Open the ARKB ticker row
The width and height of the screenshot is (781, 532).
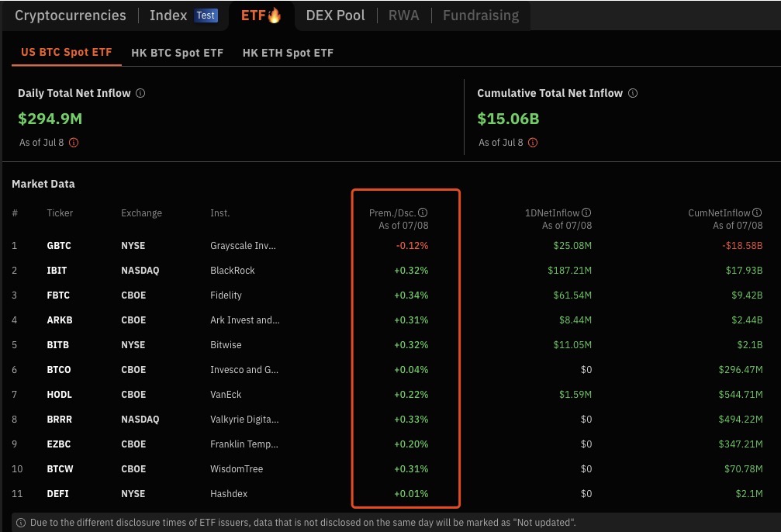(x=60, y=320)
